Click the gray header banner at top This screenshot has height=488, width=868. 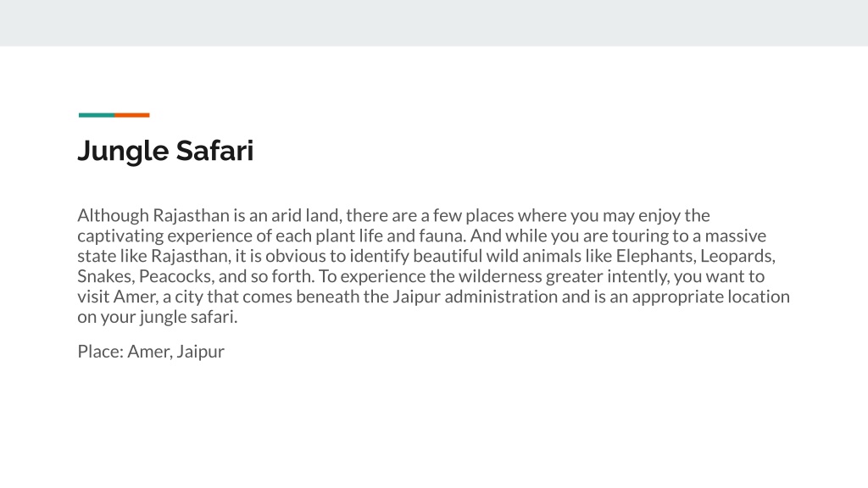[434, 23]
